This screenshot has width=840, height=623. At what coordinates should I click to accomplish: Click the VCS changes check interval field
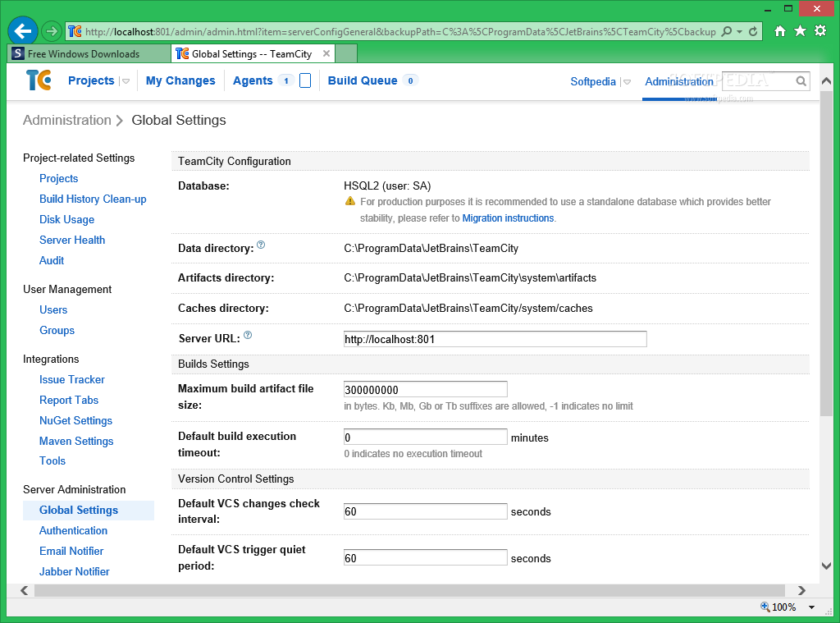[426, 511]
